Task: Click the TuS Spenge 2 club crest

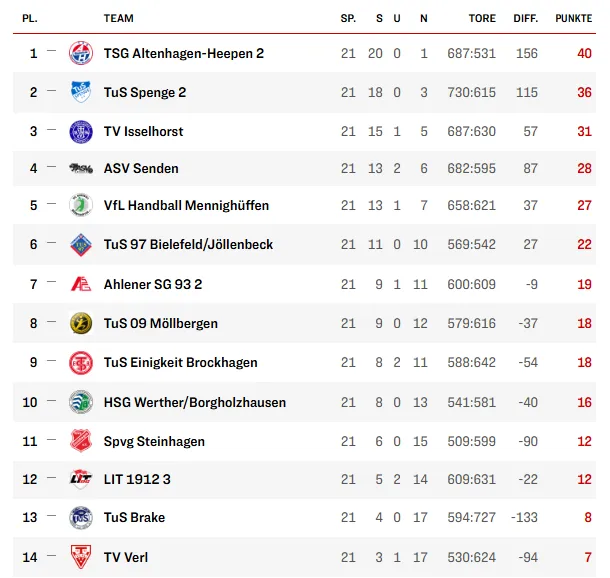Action: 80,92
